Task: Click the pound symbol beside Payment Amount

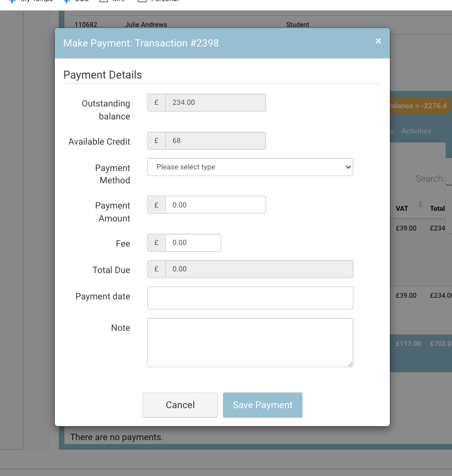Action: [156, 205]
